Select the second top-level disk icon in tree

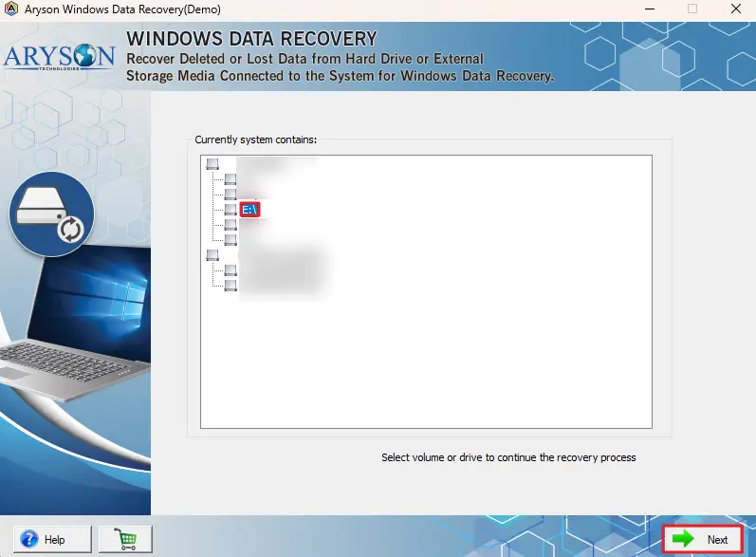212,254
